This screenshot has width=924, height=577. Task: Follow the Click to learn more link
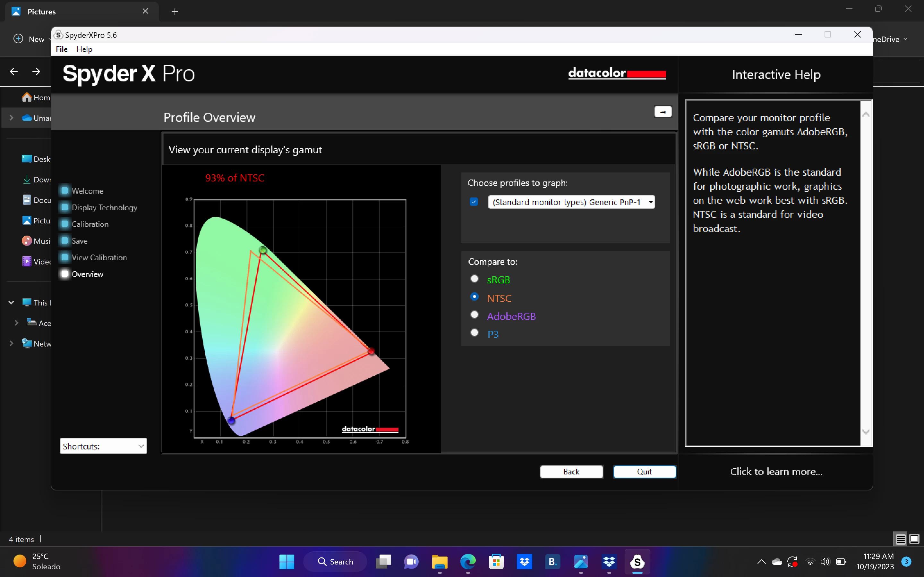coord(776,472)
